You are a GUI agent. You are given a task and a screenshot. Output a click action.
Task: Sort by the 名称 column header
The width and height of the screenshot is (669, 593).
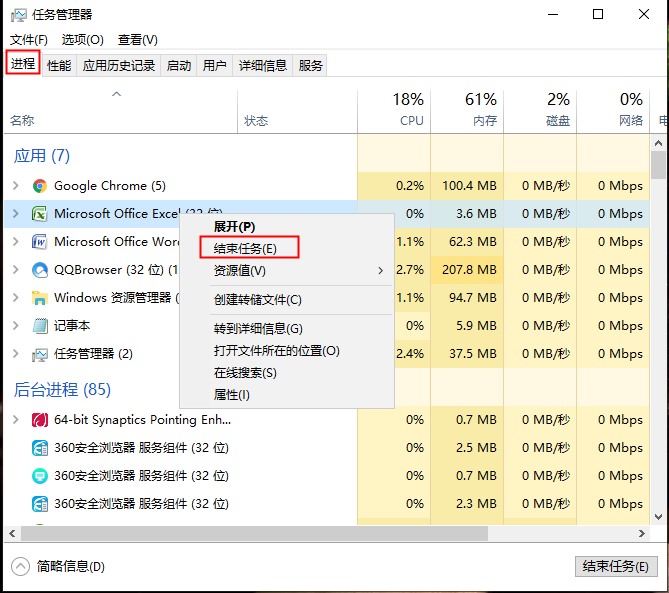point(120,112)
